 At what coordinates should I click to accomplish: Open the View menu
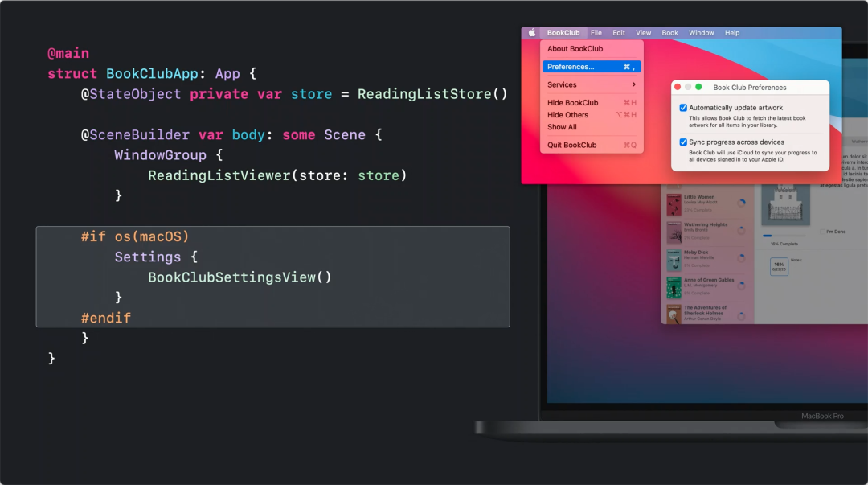[643, 33]
